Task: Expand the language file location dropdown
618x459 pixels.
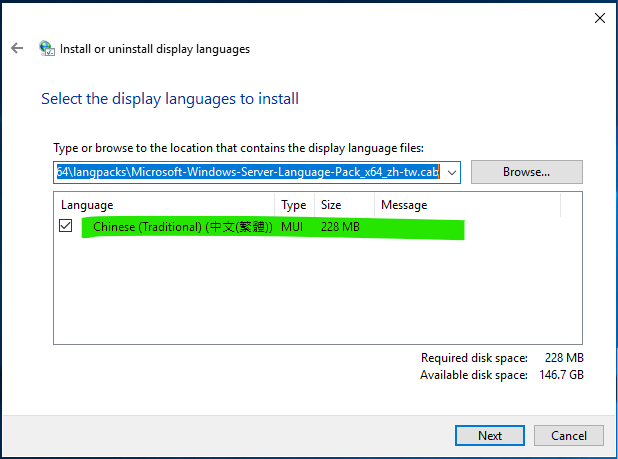Action: (452, 173)
